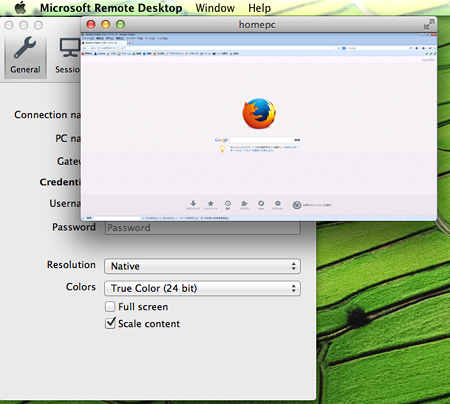This screenshot has height=404, width=450.
Task: Enter full screen via homepc window arrows icon
Action: [x=429, y=24]
